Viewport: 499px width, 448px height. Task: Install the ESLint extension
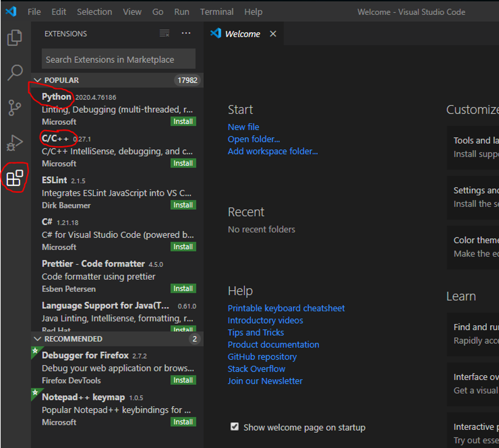point(183,205)
